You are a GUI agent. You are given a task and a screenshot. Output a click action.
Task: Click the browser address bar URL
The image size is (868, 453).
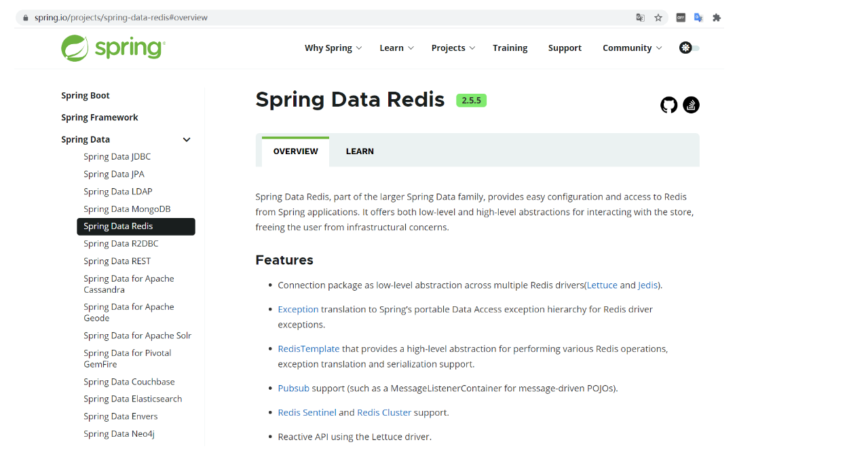pyautogui.click(x=121, y=18)
